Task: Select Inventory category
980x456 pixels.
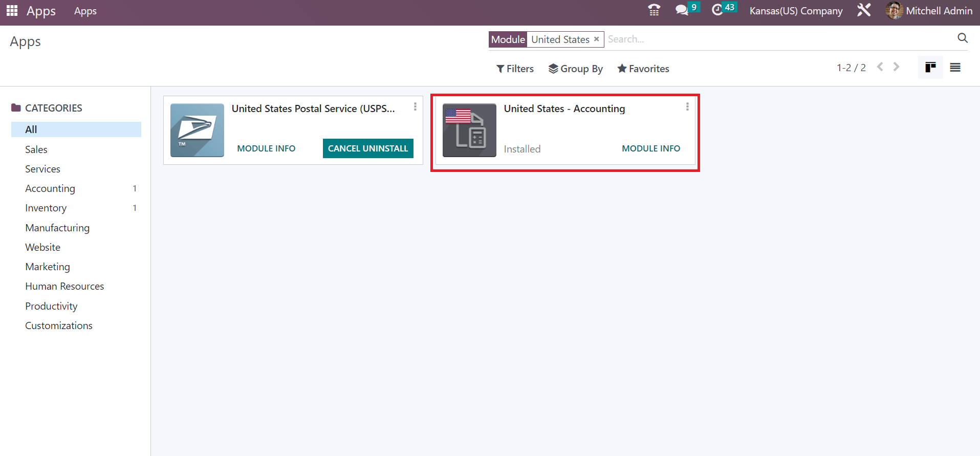Action: pos(76,208)
